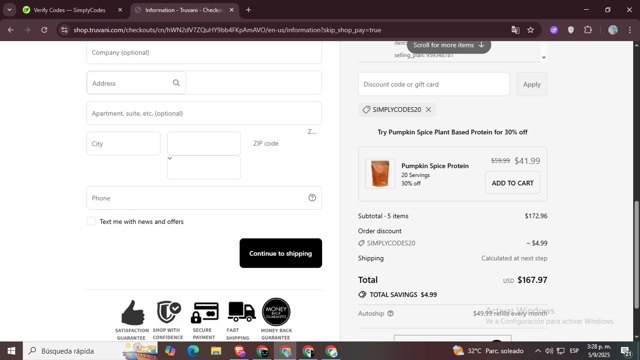Viewport: 640px width, 360px height.
Task: Open the notifications center icon
Action: click(626, 351)
